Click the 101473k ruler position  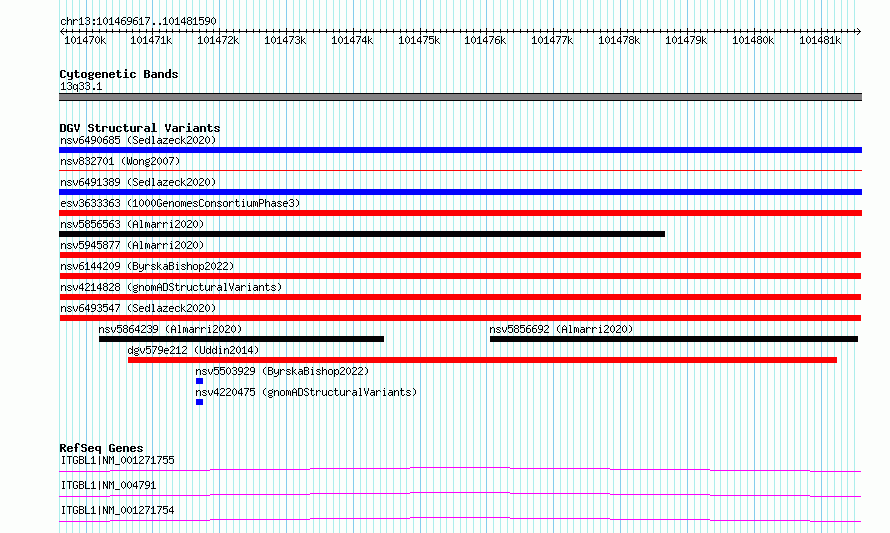285,40
